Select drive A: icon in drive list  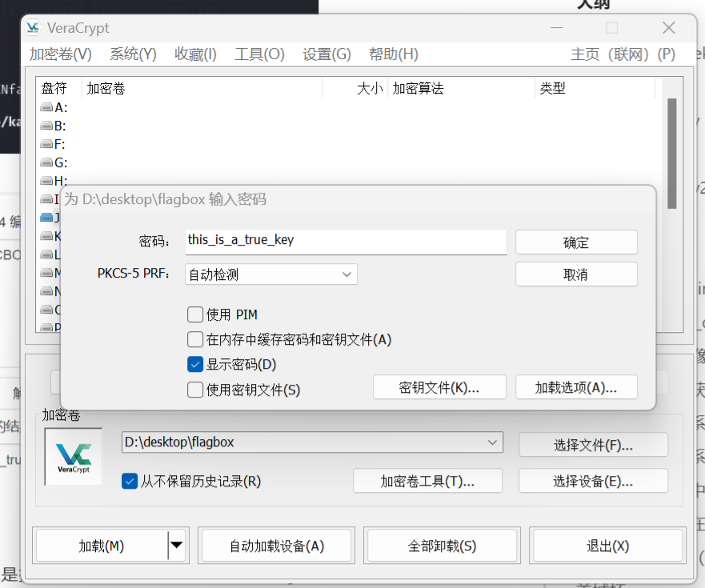(46, 107)
